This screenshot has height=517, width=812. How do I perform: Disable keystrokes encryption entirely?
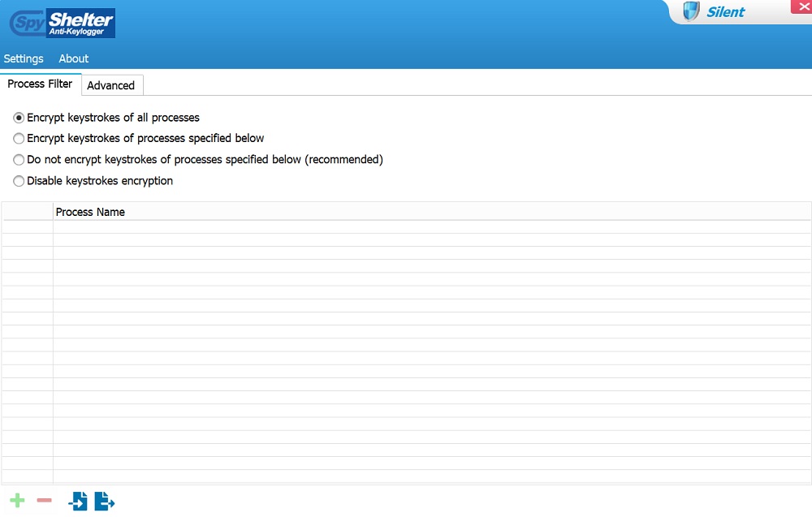pyautogui.click(x=18, y=180)
